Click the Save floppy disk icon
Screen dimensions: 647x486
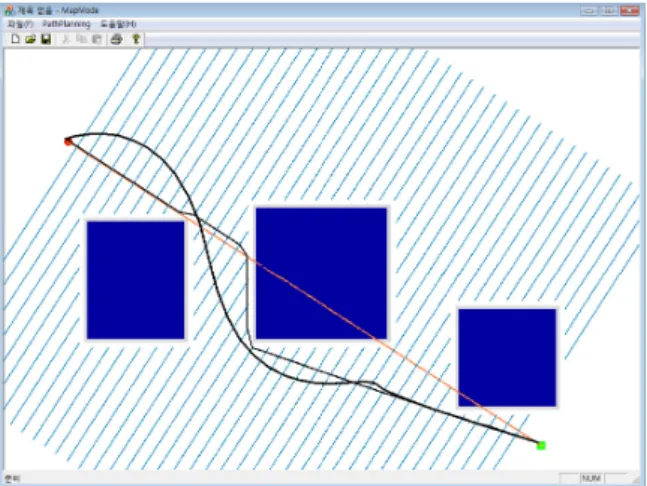46,39
